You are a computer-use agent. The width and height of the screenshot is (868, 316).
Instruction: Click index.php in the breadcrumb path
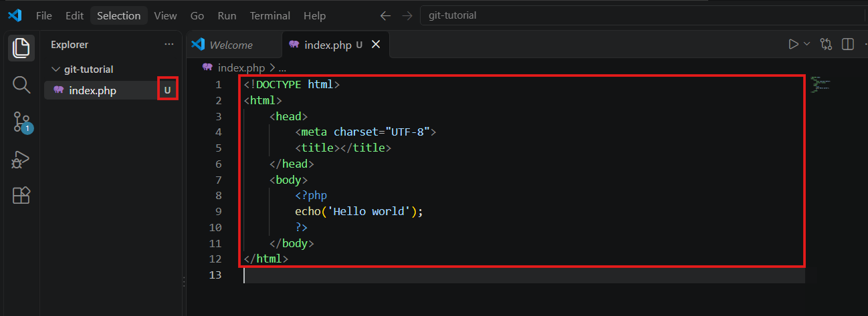pos(241,67)
